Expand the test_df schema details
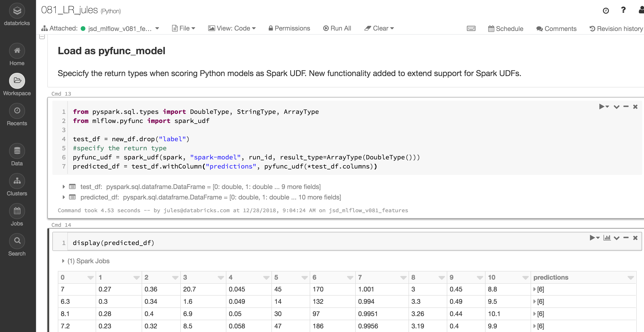The image size is (644, 332). tap(64, 187)
